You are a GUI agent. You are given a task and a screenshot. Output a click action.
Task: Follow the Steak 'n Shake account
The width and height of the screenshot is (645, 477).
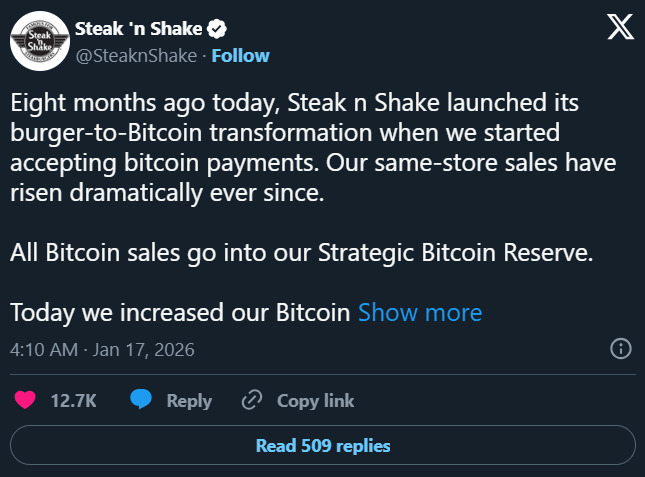pyautogui.click(x=239, y=53)
